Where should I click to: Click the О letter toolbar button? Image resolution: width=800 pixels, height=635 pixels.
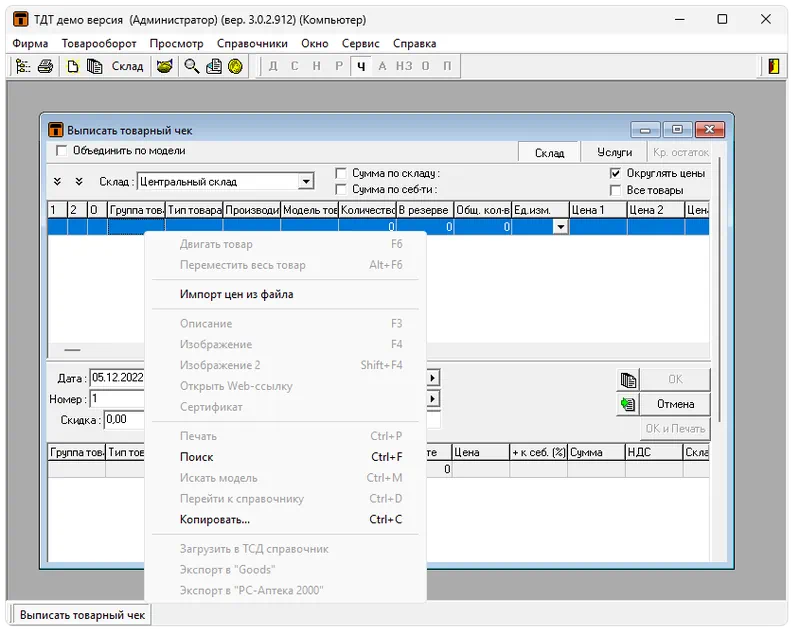coord(426,66)
